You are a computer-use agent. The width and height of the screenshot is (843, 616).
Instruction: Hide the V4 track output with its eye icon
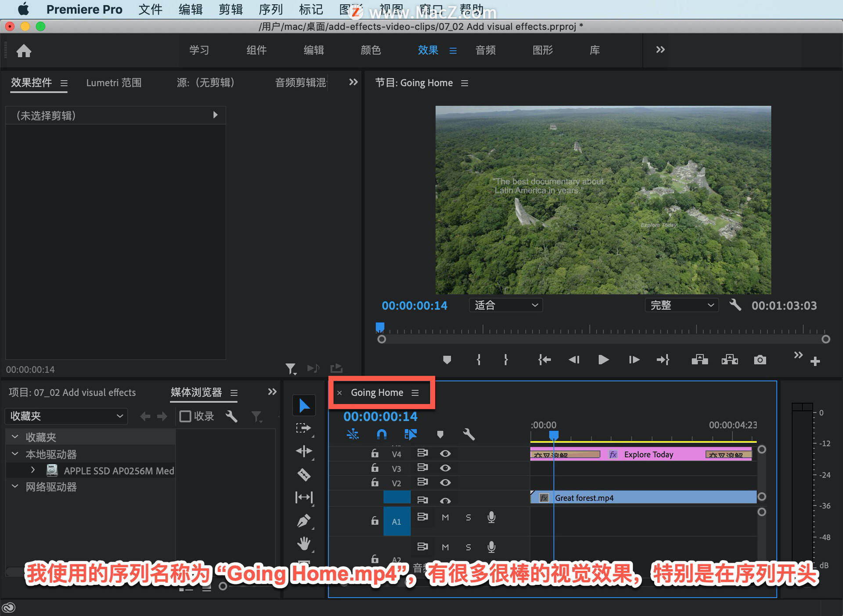coord(445,454)
